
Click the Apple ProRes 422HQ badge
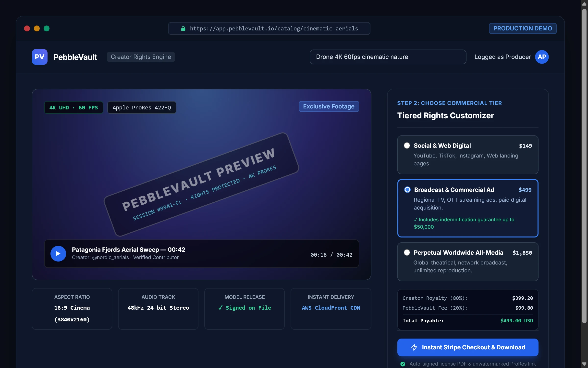(142, 107)
